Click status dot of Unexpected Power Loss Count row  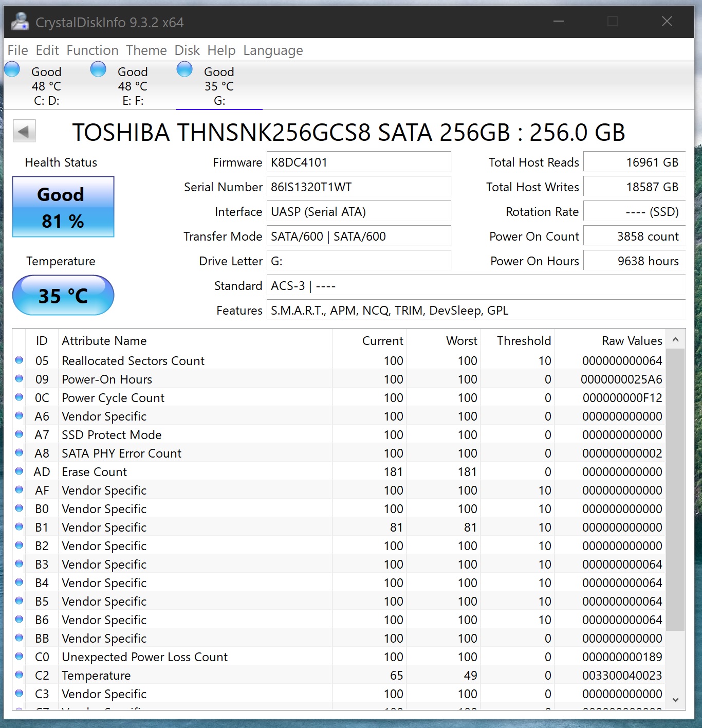point(19,656)
